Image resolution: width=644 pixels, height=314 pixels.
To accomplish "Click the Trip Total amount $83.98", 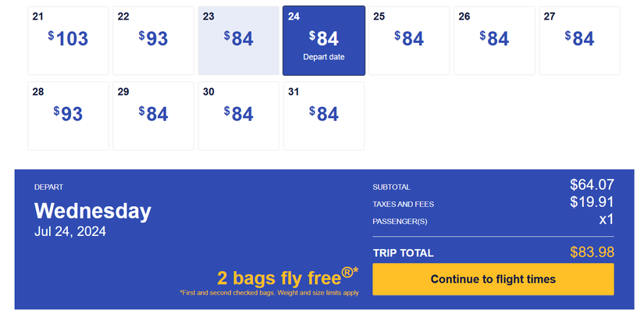I will tap(592, 252).
